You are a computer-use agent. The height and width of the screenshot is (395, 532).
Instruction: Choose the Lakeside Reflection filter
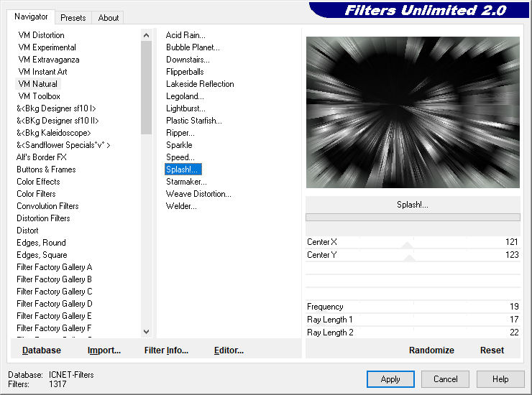[x=200, y=84]
